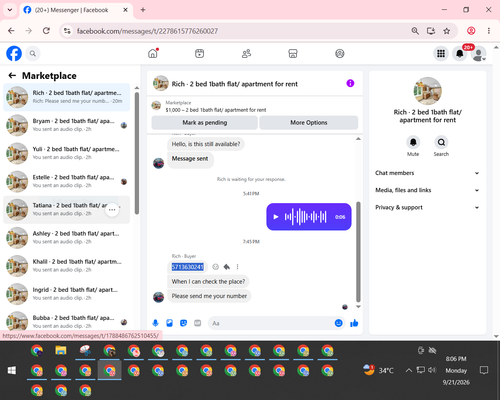Open the Marketplace storefront icon
This screenshot has width=500, height=400.
click(x=293, y=53)
